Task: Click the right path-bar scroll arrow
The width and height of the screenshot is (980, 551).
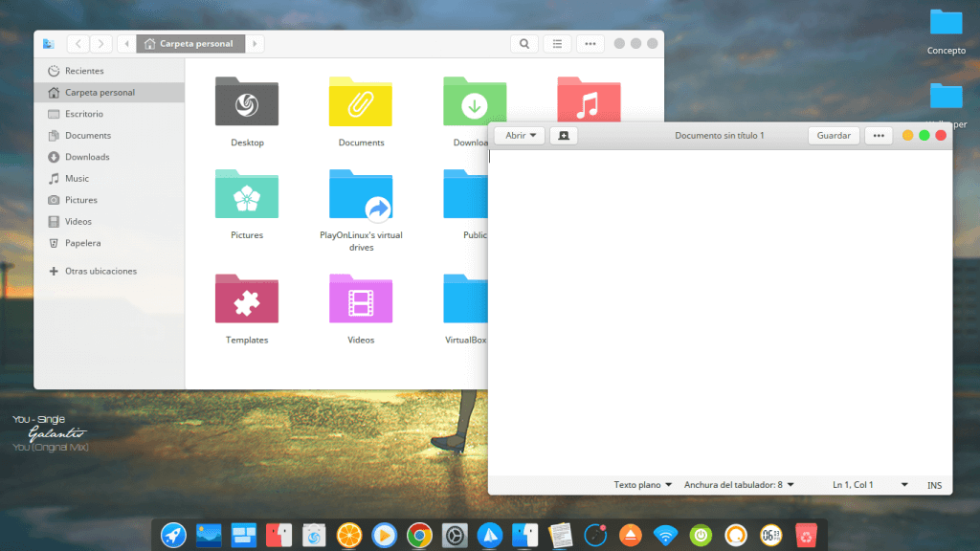Action: (255, 44)
